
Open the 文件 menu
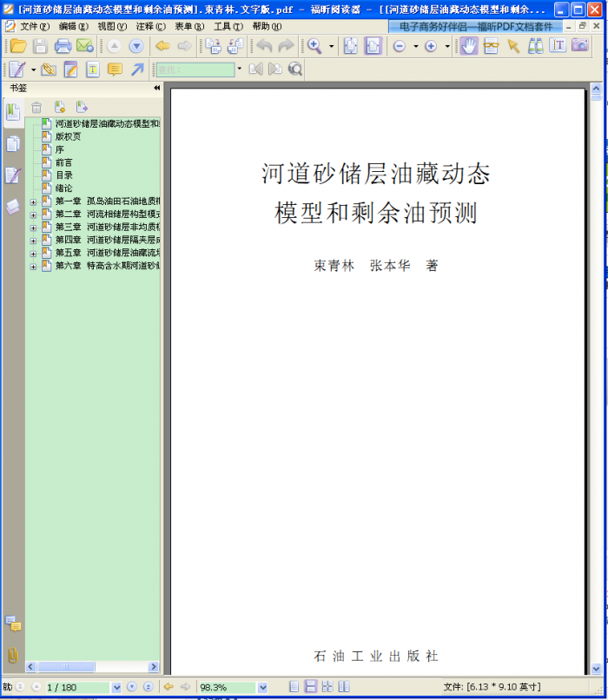(35, 26)
